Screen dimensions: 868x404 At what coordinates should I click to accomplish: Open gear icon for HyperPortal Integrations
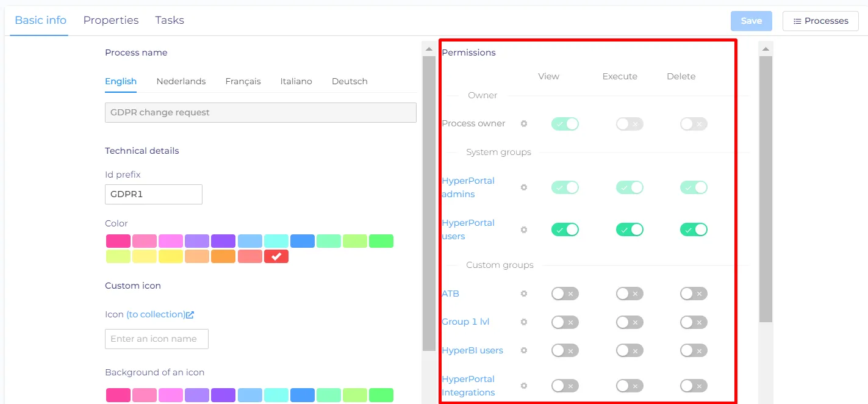tap(523, 386)
